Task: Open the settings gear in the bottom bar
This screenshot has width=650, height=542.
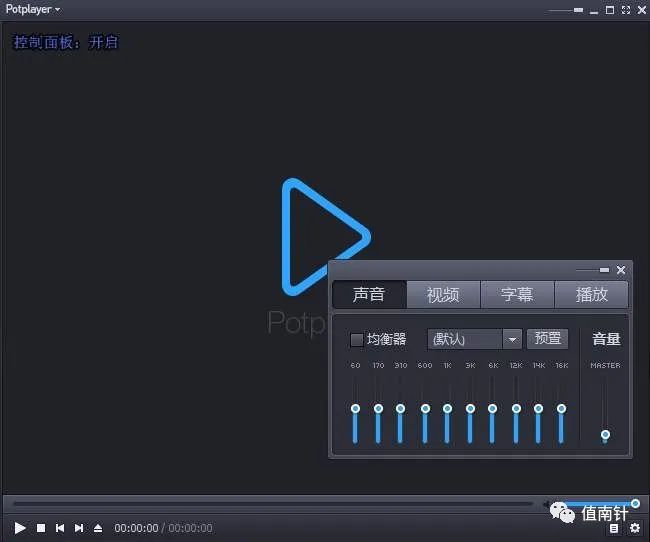Action: click(635, 528)
